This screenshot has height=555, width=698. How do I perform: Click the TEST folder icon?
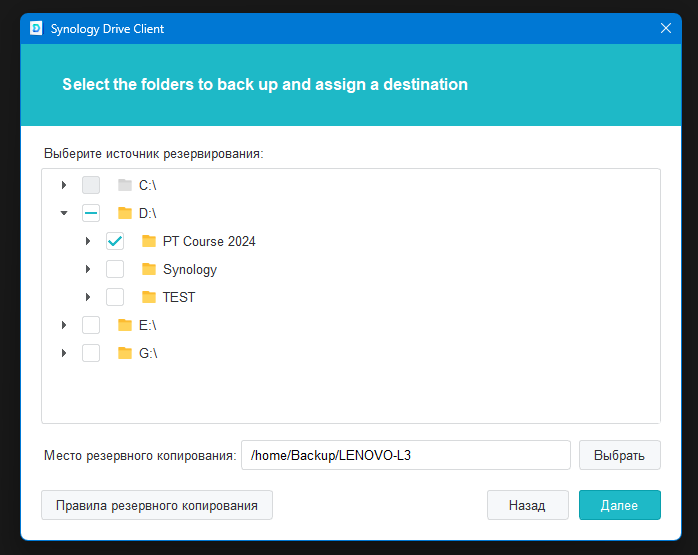(149, 297)
